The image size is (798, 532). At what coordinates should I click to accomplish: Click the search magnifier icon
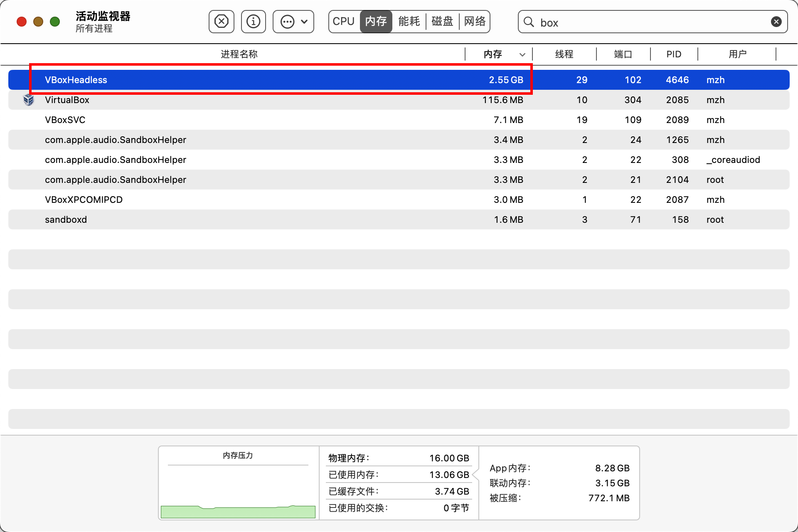(x=529, y=22)
